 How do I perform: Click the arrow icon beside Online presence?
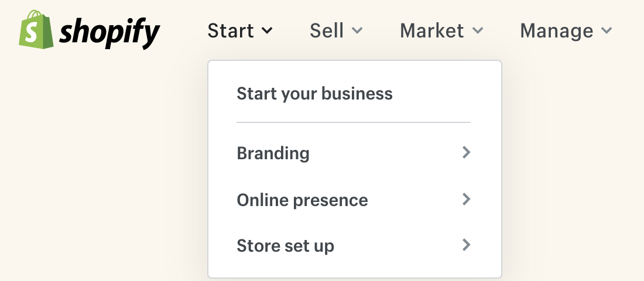(x=466, y=199)
